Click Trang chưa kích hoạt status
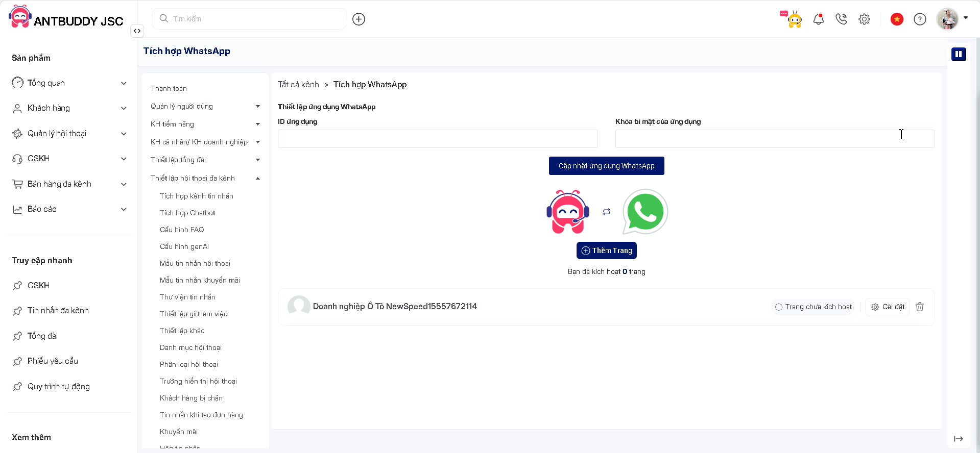This screenshot has height=453, width=980. (x=813, y=307)
